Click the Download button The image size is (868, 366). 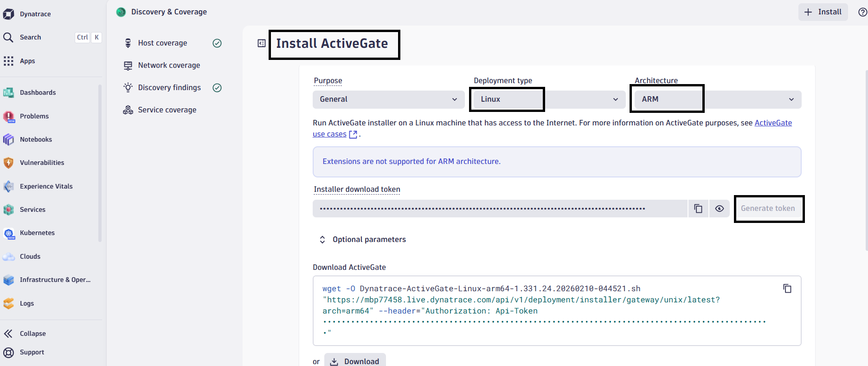click(x=355, y=361)
